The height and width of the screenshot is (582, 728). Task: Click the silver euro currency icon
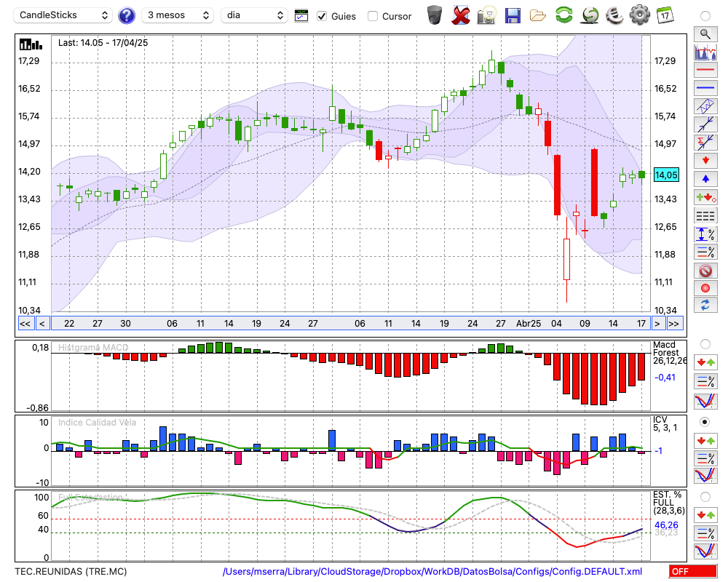coord(614,15)
